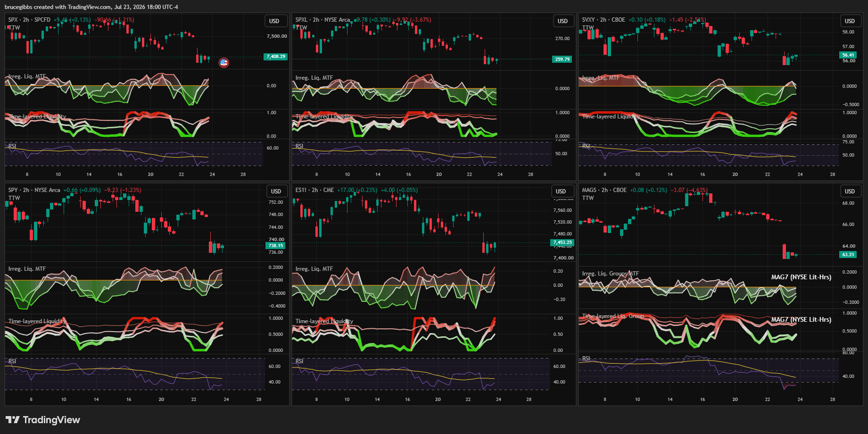Click 'Time-layered Liquidity' legend on the SPXL chart
The width and height of the screenshot is (868, 434).
pos(324,117)
